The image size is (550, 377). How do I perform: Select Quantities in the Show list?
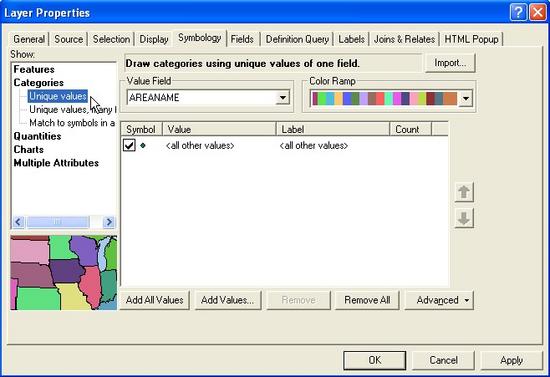click(37, 136)
